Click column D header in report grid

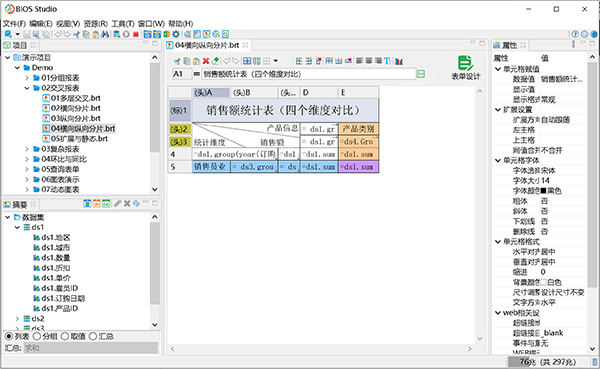(x=319, y=93)
